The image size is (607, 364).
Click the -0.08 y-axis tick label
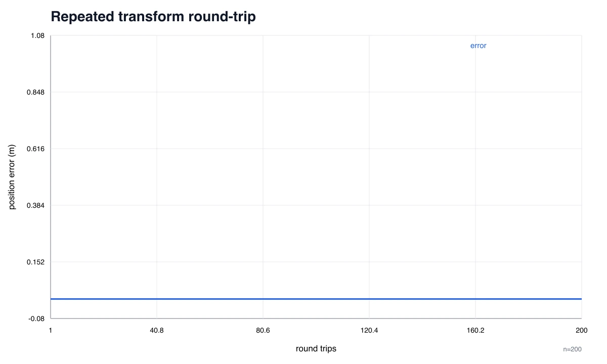point(36,318)
